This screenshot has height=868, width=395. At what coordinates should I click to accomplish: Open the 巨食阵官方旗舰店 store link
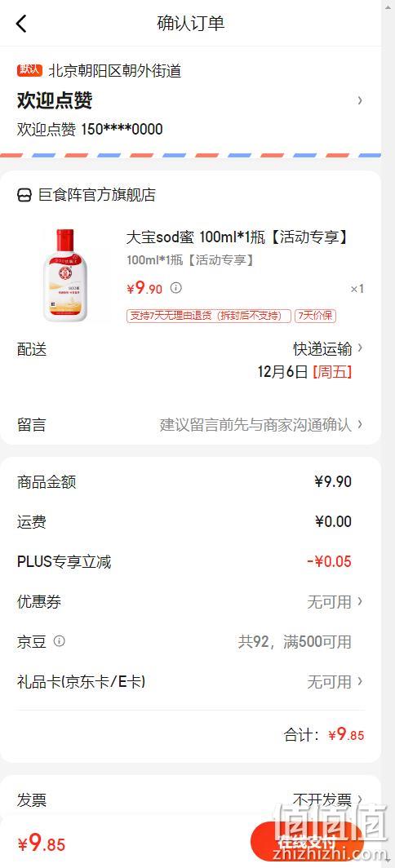click(x=96, y=195)
